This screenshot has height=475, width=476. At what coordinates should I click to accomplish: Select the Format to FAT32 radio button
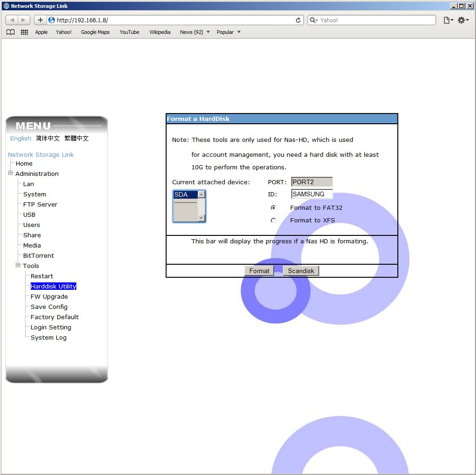click(273, 207)
